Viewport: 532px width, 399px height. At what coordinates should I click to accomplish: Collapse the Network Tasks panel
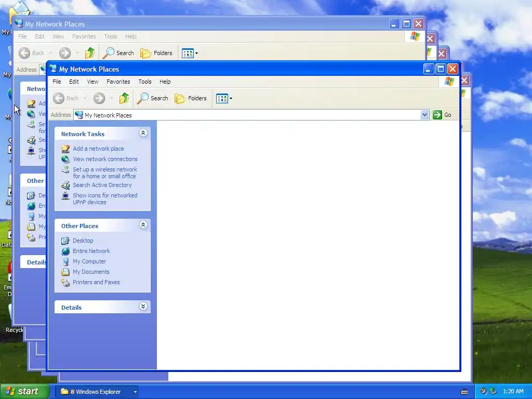pyautogui.click(x=143, y=133)
